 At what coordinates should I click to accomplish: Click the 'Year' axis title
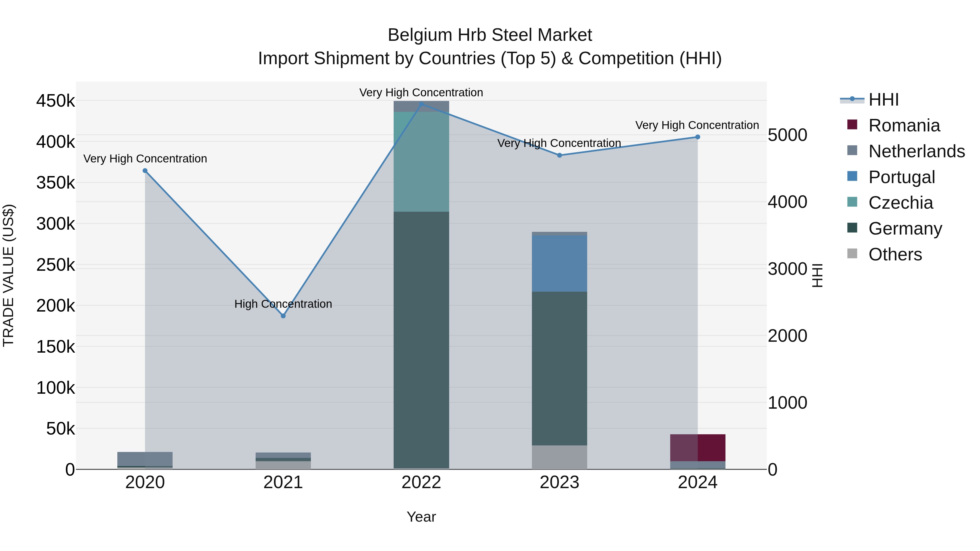421,517
